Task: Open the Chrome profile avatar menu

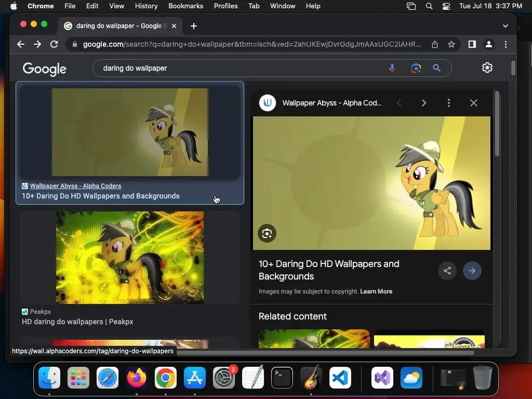Action: 488,45
